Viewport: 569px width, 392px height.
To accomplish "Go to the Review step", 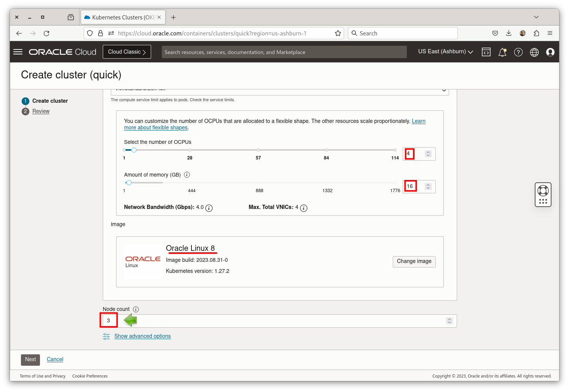I will tap(41, 111).
